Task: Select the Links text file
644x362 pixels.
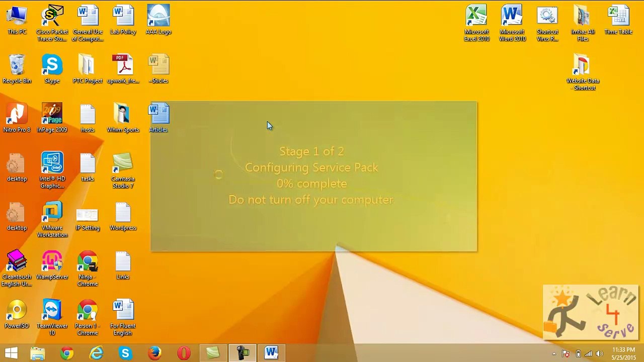Action: tap(123, 265)
